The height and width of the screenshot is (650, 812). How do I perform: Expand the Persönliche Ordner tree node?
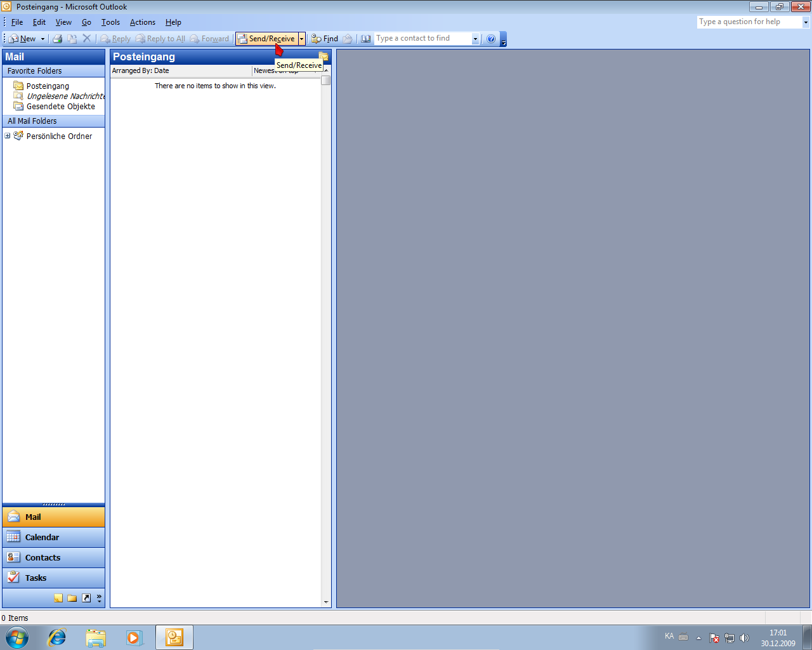[x=8, y=136]
